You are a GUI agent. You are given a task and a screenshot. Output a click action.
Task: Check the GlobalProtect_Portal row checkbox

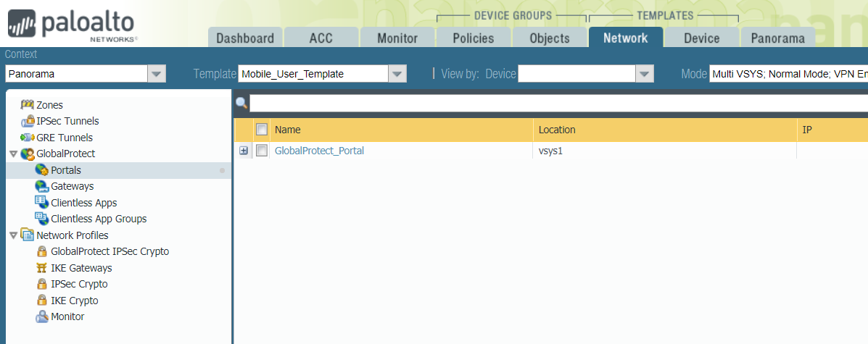(262, 151)
